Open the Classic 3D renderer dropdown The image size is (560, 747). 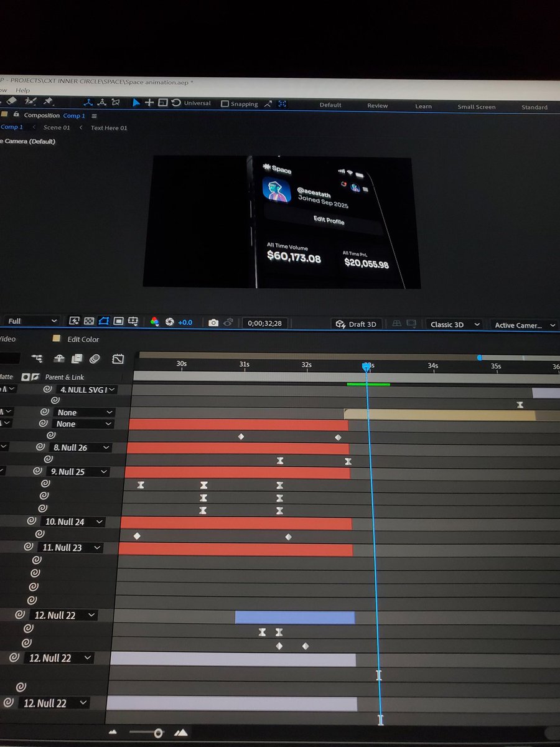pyautogui.click(x=455, y=324)
